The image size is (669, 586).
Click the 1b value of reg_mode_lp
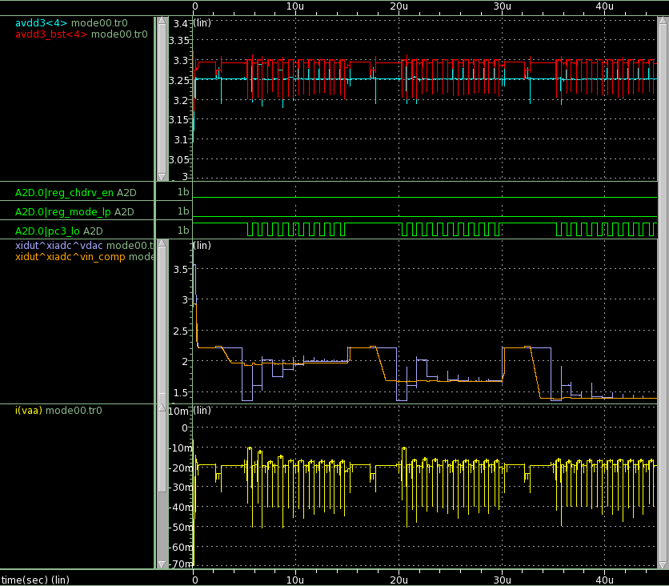click(x=183, y=211)
